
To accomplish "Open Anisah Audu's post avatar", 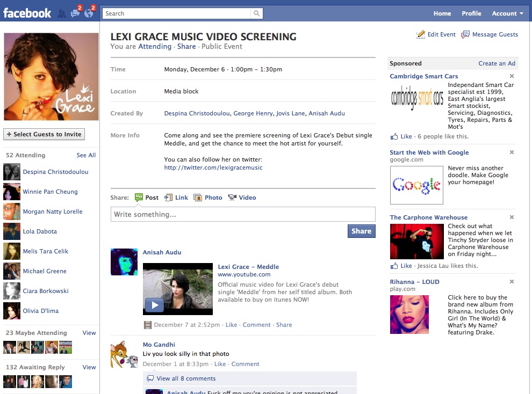I will [x=124, y=262].
